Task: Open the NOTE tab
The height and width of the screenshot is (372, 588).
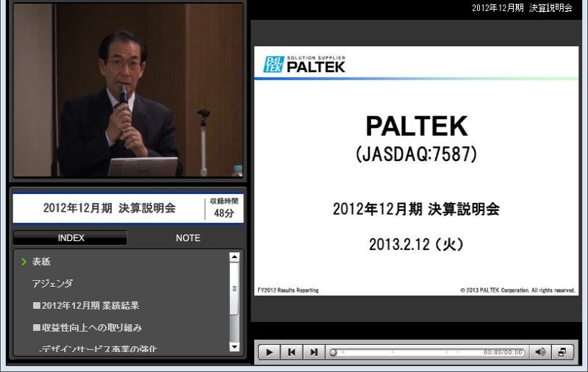Action: (x=188, y=237)
